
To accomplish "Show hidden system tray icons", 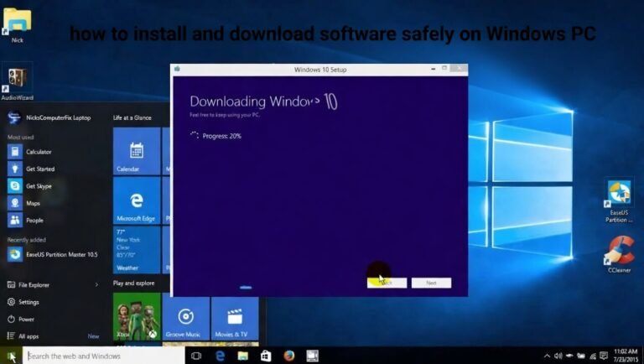I will (x=547, y=356).
